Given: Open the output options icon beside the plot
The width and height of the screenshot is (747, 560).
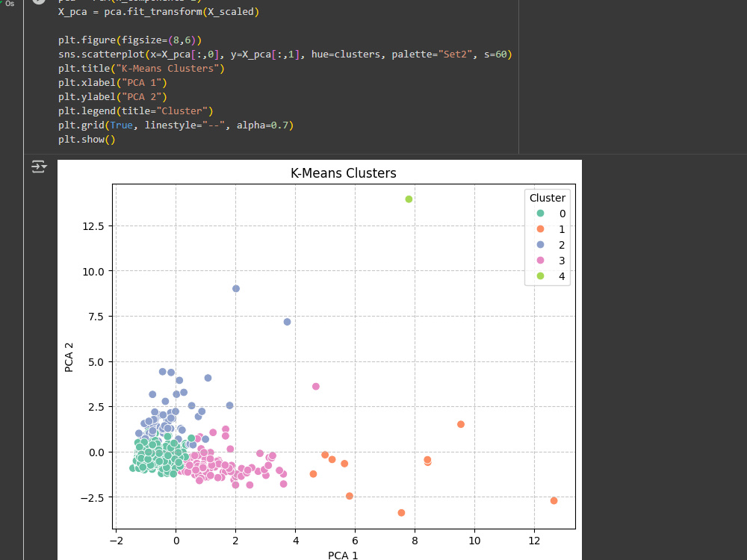Looking at the screenshot, I should pyautogui.click(x=37, y=167).
